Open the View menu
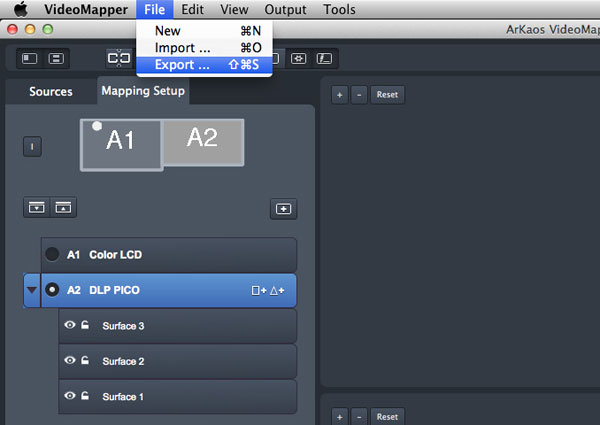 pyautogui.click(x=234, y=9)
